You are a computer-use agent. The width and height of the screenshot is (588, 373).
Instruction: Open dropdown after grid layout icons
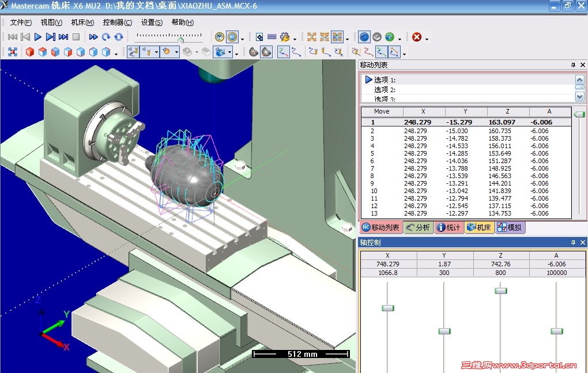pyautogui.click(x=347, y=39)
